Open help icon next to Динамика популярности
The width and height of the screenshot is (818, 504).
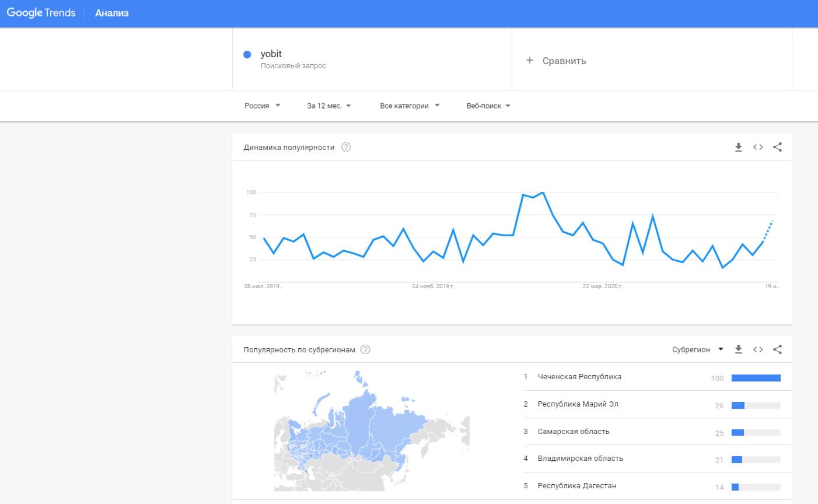click(346, 147)
